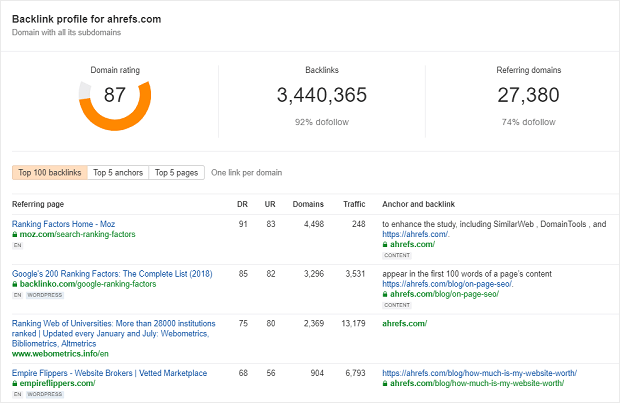Viewport: 620px width, 403px height.
Task: Click lock icon before ahrefs.com/blog/on-page-seo/
Action: [385, 294]
